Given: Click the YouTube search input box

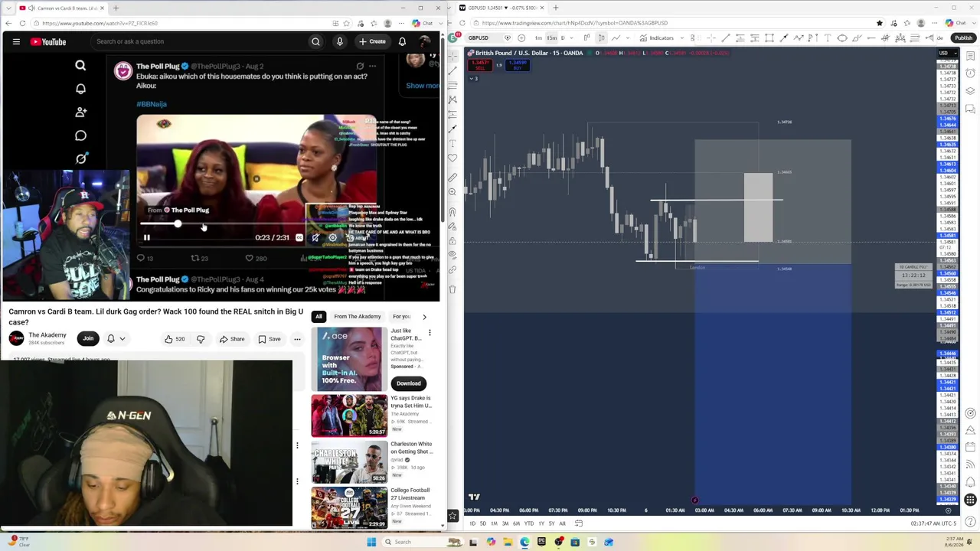Looking at the screenshot, I should pyautogui.click(x=199, y=41).
